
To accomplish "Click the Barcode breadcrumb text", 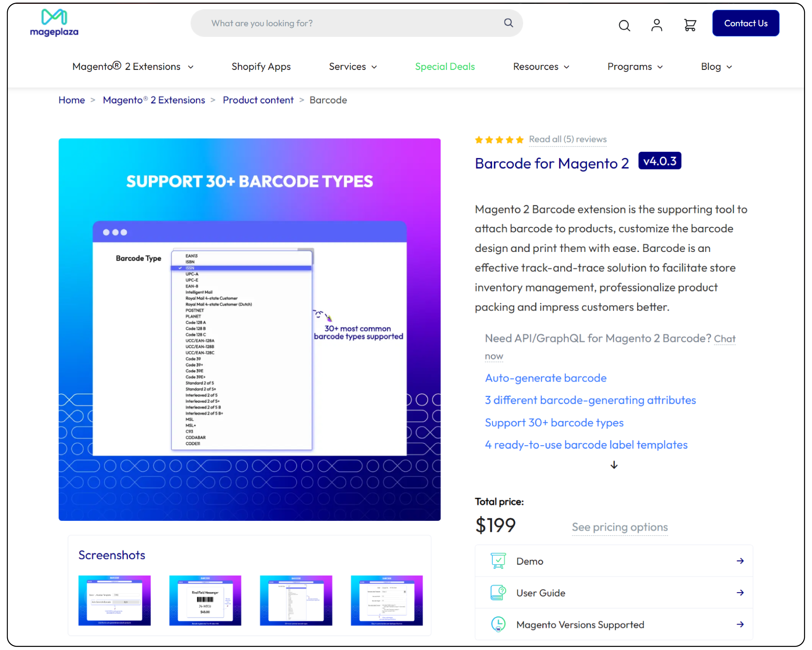I will point(328,100).
